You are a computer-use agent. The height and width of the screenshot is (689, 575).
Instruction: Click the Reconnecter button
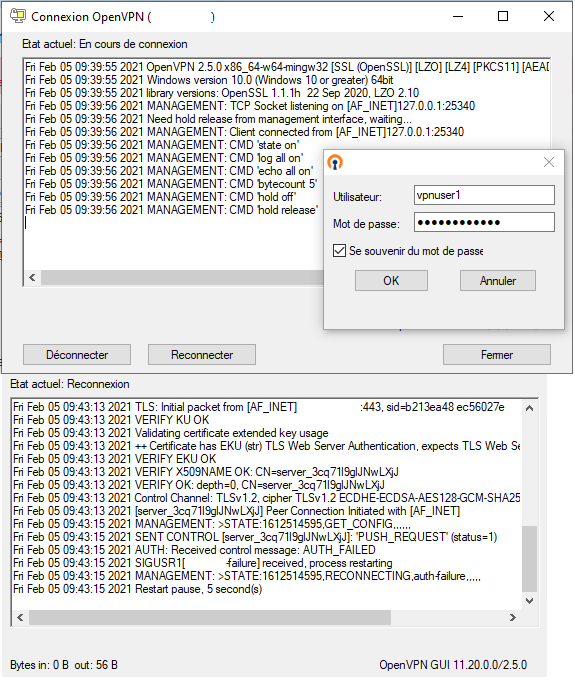(202, 355)
